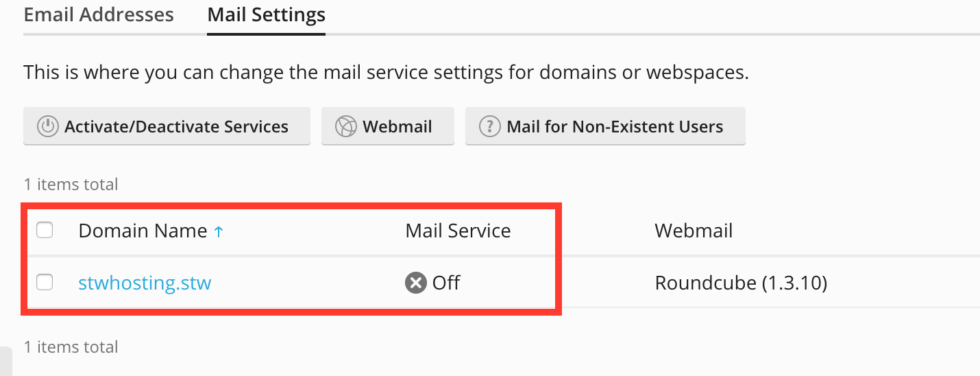This screenshot has height=376, width=980.
Task: Click the upper "1 items total" counter
Action: pos(71,185)
